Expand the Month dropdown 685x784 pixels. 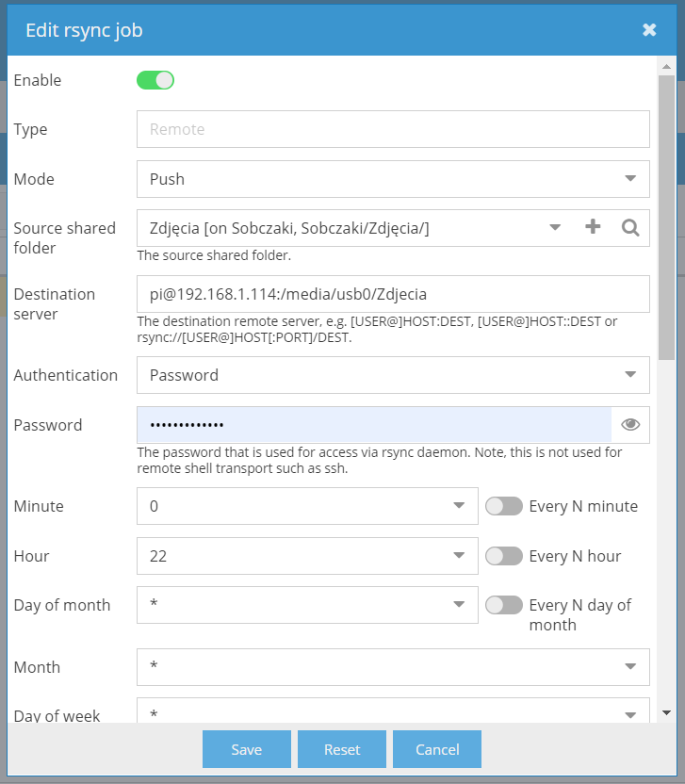click(x=393, y=667)
